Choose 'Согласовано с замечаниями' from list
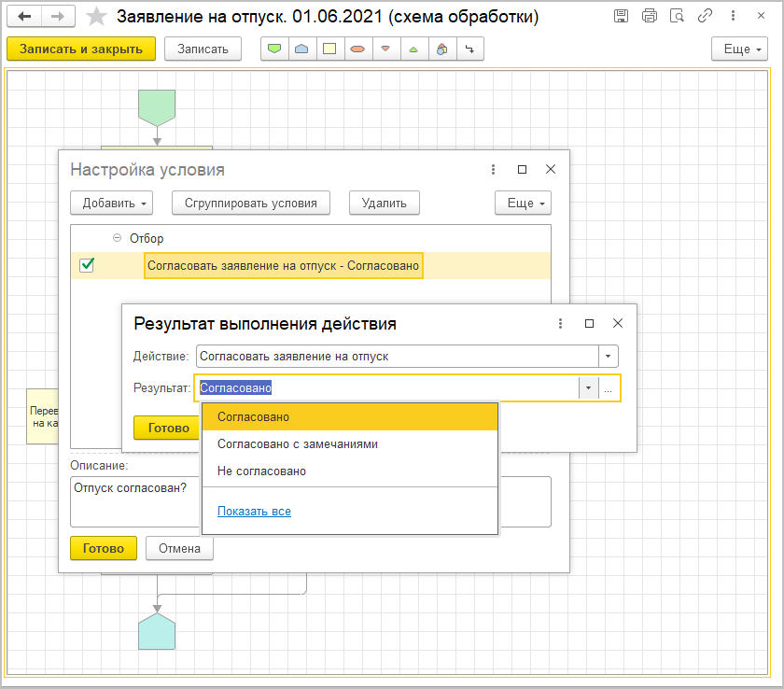The image size is (784, 689). pos(297,444)
